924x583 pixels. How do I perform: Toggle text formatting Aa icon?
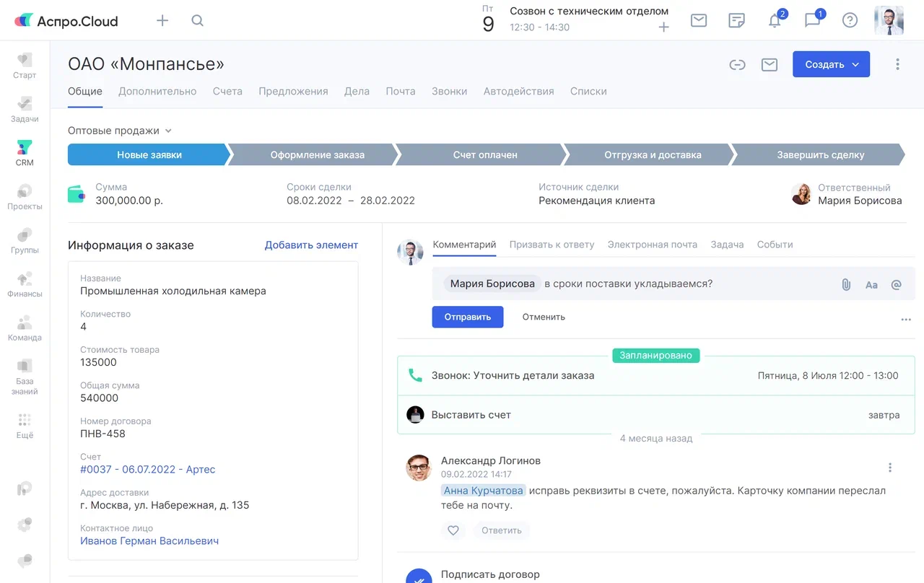point(871,284)
